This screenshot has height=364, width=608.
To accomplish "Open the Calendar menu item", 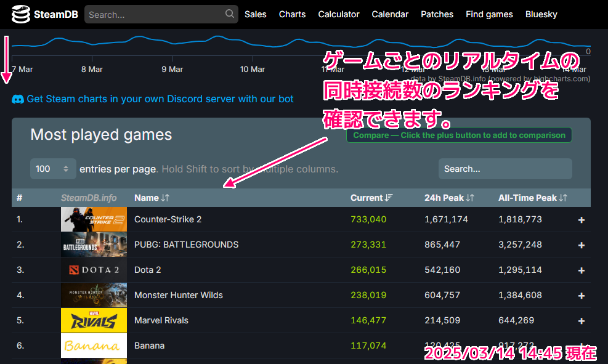I will tap(390, 14).
